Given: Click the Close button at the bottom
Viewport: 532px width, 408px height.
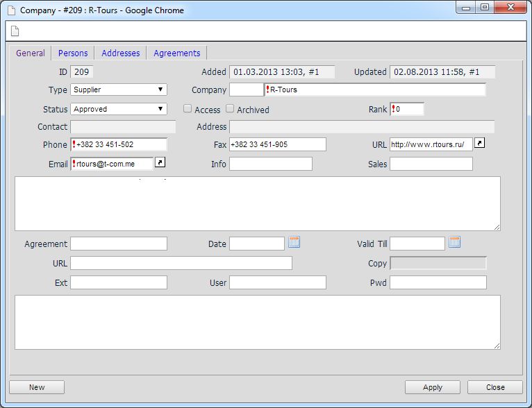Looking at the screenshot, I should tap(495, 387).
